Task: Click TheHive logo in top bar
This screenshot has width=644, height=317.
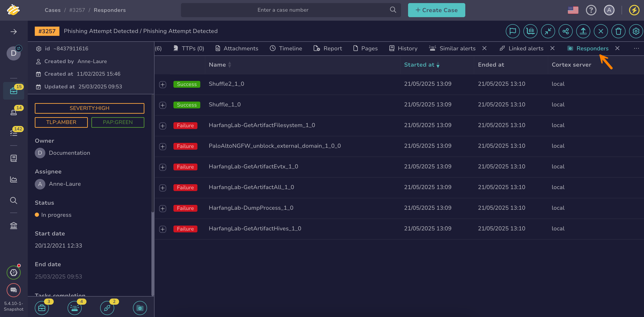Action: pos(13,10)
